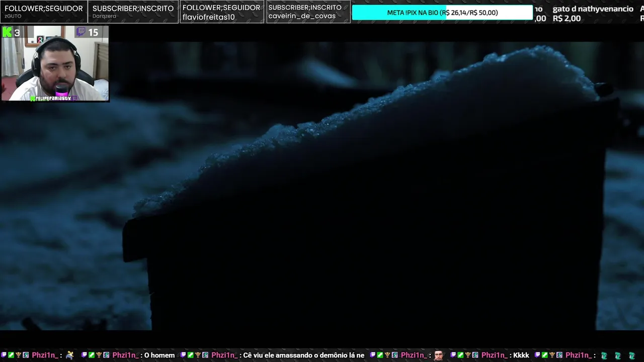The height and width of the screenshot is (362, 644).
Task: Click Phzi1n_ username before 'O homem'
Action: (x=125, y=355)
